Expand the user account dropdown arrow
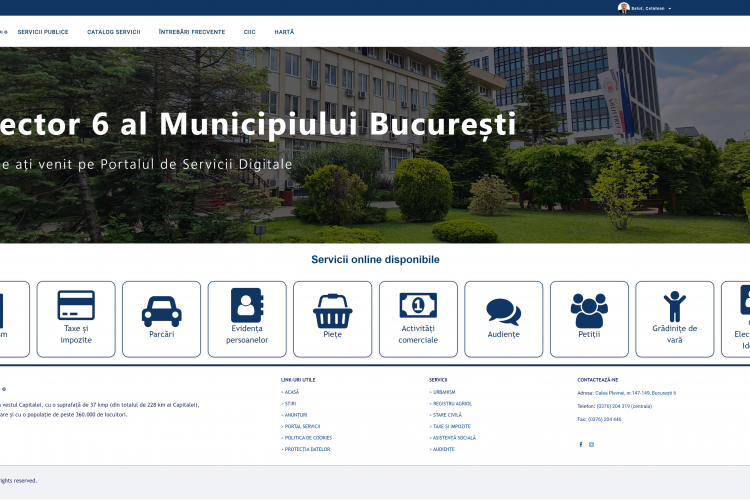The image size is (750, 500). point(670,9)
